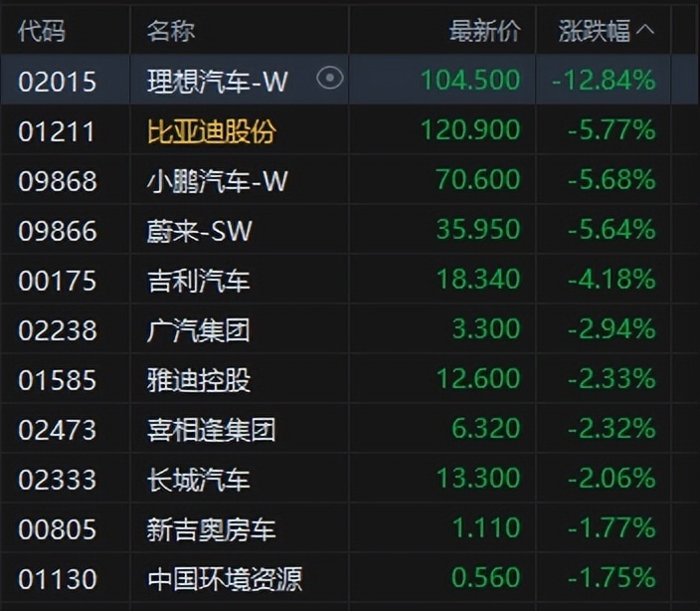Select stock code 09866

tap(57, 231)
